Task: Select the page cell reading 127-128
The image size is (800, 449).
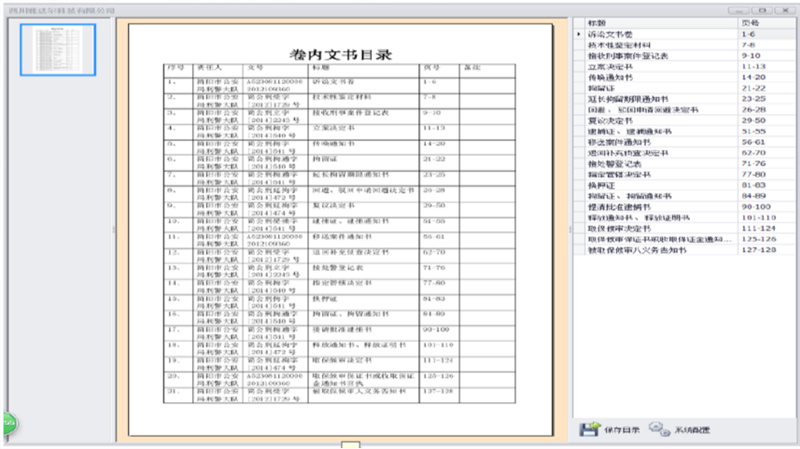Action: pyautogui.click(x=766, y=250)
